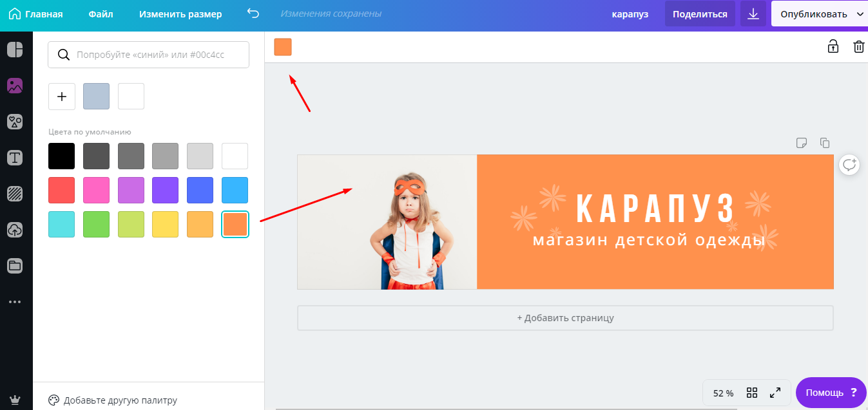The height and width of the screenshot is (410, 868).
Task: Select the black default color swatch
Action: (62, 156)
